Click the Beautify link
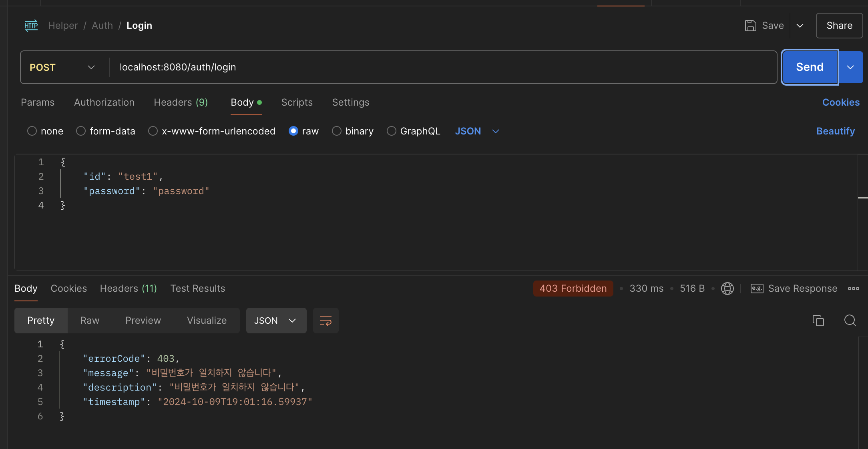Screen dimensions: 868x449 pos(835,131)
